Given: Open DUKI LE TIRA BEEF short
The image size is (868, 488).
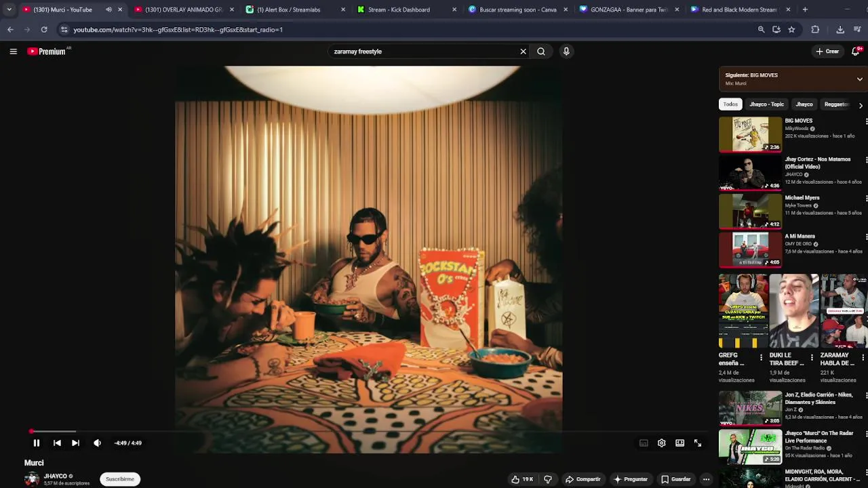Looking at the screenshot, I should pos(793,311).
